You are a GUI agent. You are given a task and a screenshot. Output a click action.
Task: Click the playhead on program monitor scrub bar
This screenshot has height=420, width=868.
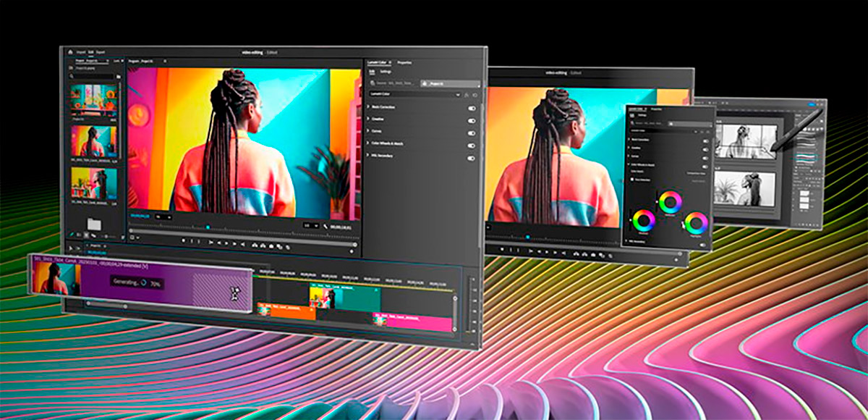pos(208,227)
